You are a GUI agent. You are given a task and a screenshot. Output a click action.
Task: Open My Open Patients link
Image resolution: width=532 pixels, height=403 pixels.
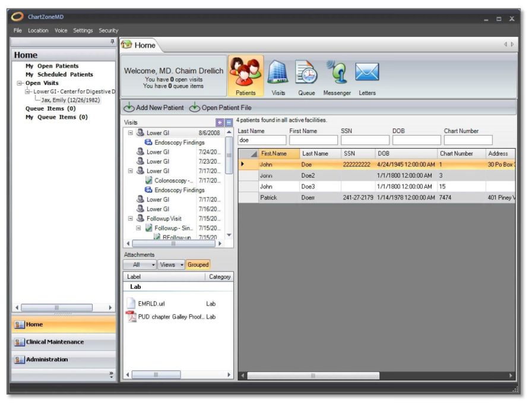tap(52, 66)
